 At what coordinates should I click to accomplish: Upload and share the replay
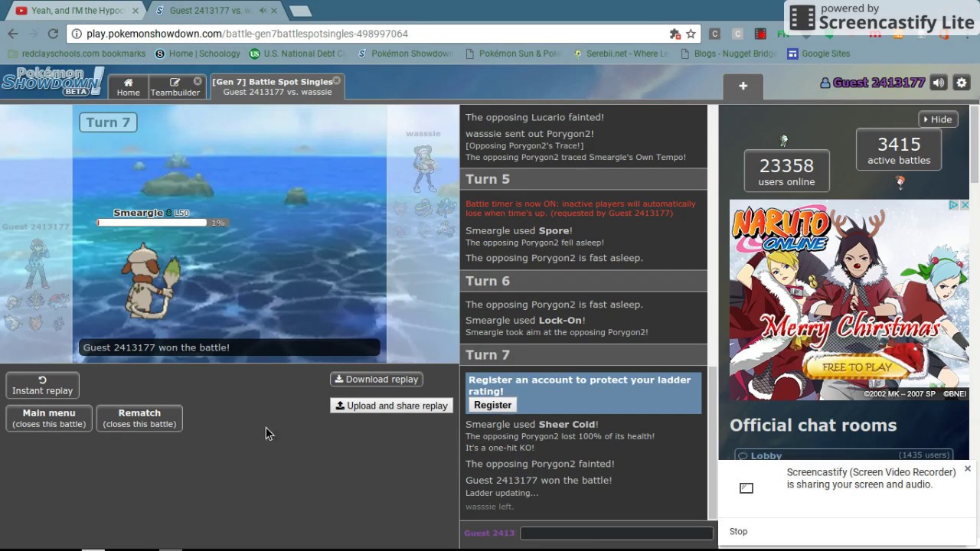tap(391, 406)
